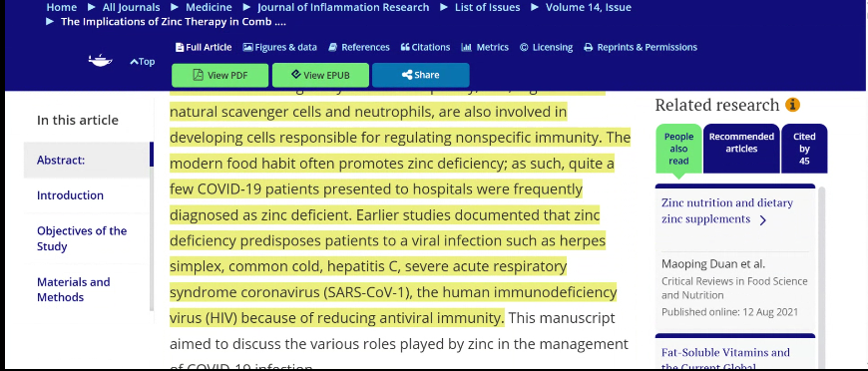Go to Materials and Methods section

74,289
